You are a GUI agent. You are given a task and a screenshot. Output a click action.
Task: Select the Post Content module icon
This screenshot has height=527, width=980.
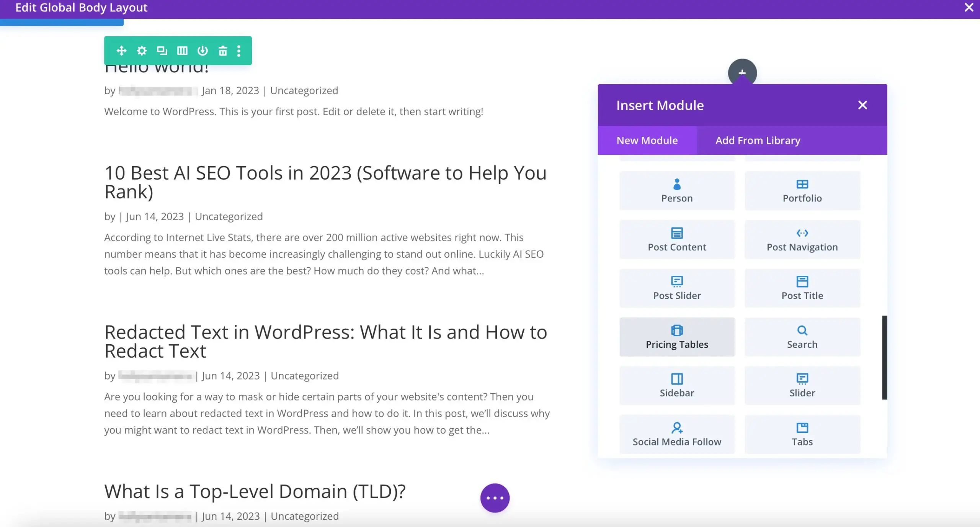(x=676, y=232)
